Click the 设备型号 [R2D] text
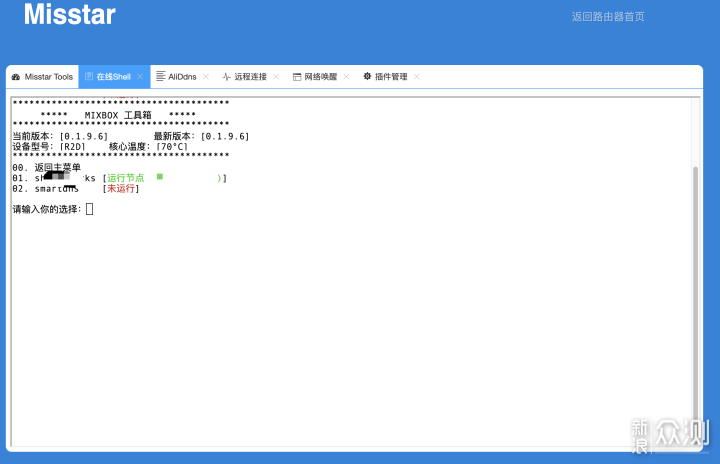Viewport: 720px width, 464px height. click(x=49, y=147)
